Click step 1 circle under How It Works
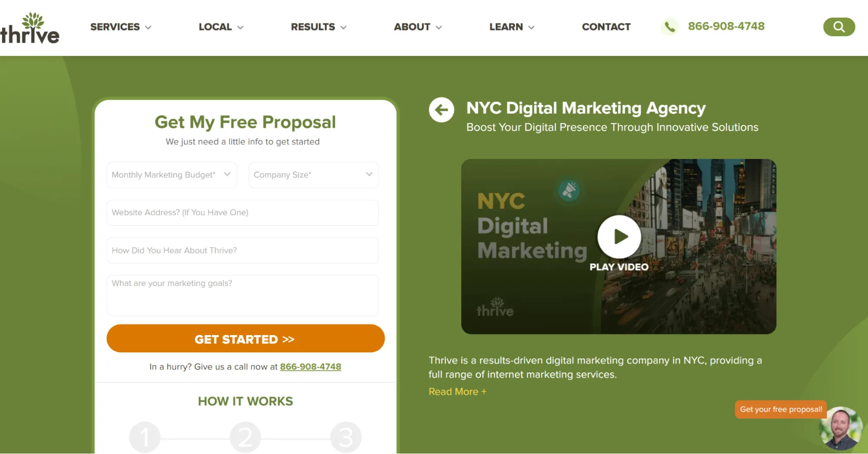 tap(145, 438)
